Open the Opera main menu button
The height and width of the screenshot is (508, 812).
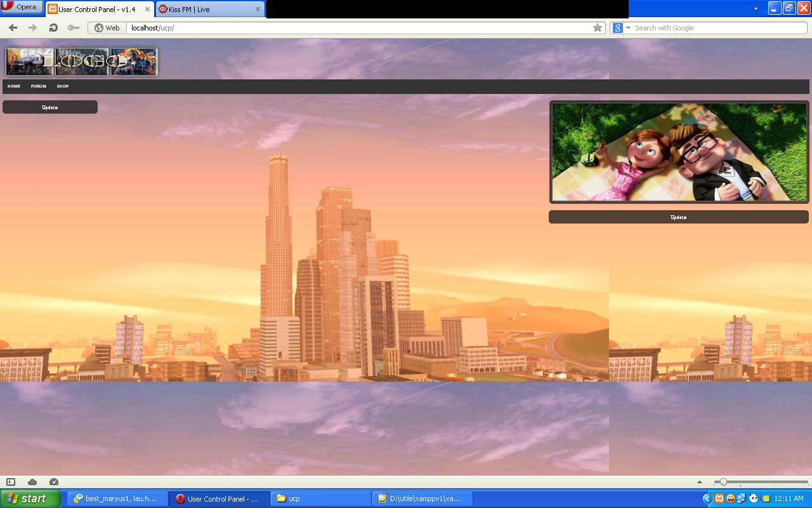pyautogui.click(x=22, y=7)
